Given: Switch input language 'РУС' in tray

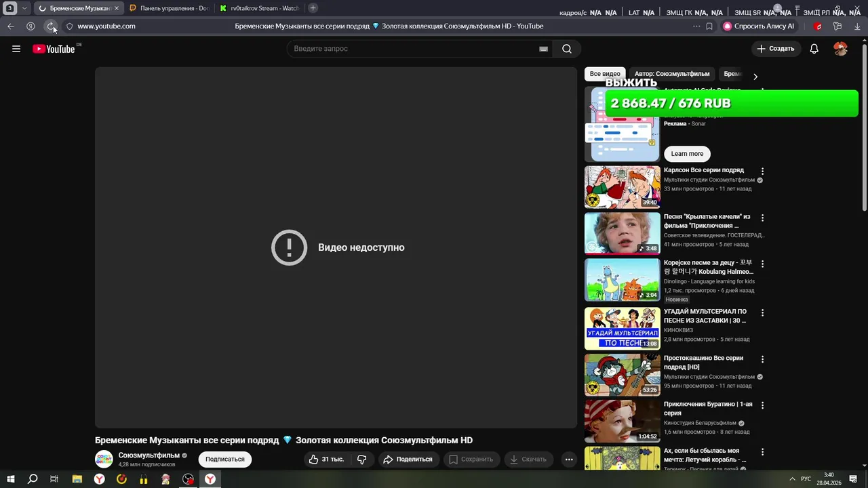Looking at the screenshot, I should tap(806, 479).
